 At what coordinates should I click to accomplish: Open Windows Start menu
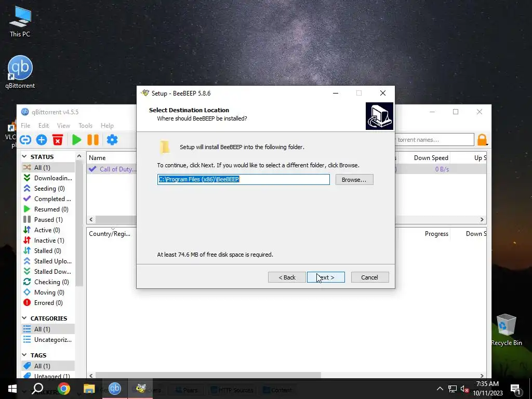pos(12,389)
